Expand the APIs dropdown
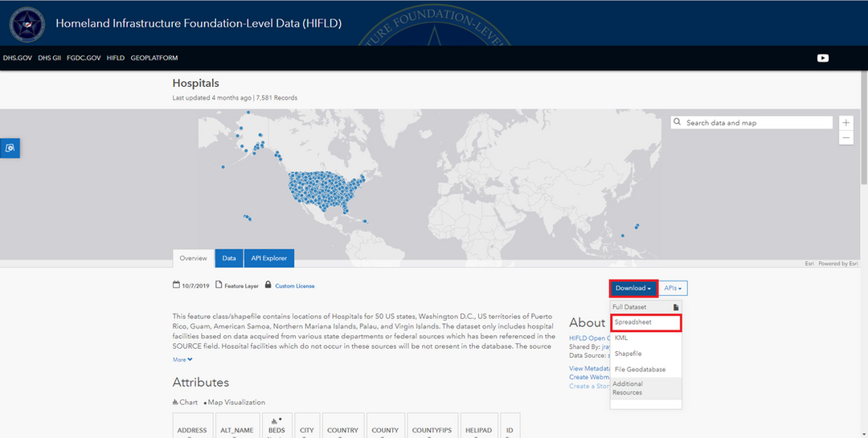 (673, 288)
